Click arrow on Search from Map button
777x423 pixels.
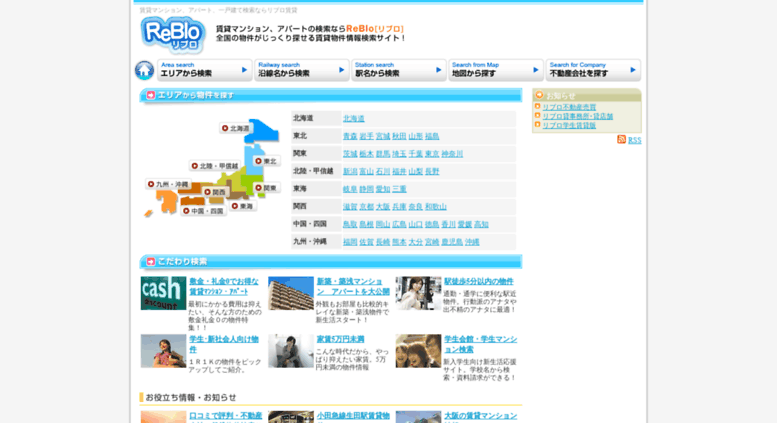click(x=536, y=70)
